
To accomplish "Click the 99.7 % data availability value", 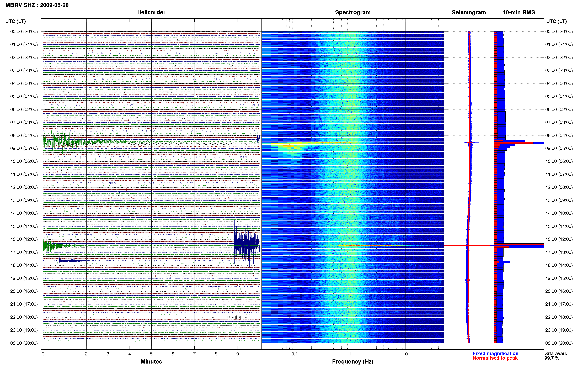I will click(552, 358).
